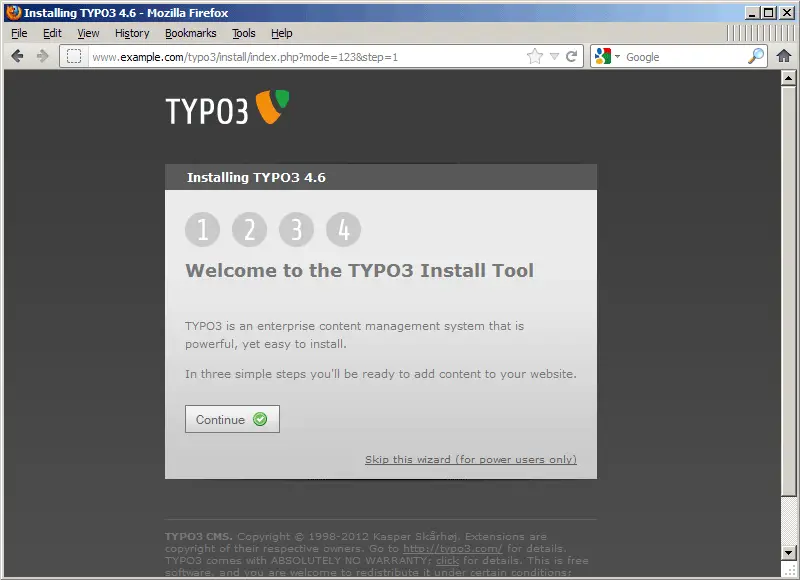Click into the address bar URL field

coord(306,57)
